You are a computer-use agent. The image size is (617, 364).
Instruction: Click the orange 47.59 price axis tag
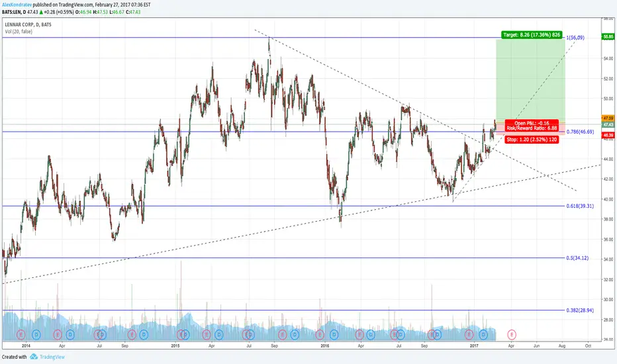click(x=608, y=118)
